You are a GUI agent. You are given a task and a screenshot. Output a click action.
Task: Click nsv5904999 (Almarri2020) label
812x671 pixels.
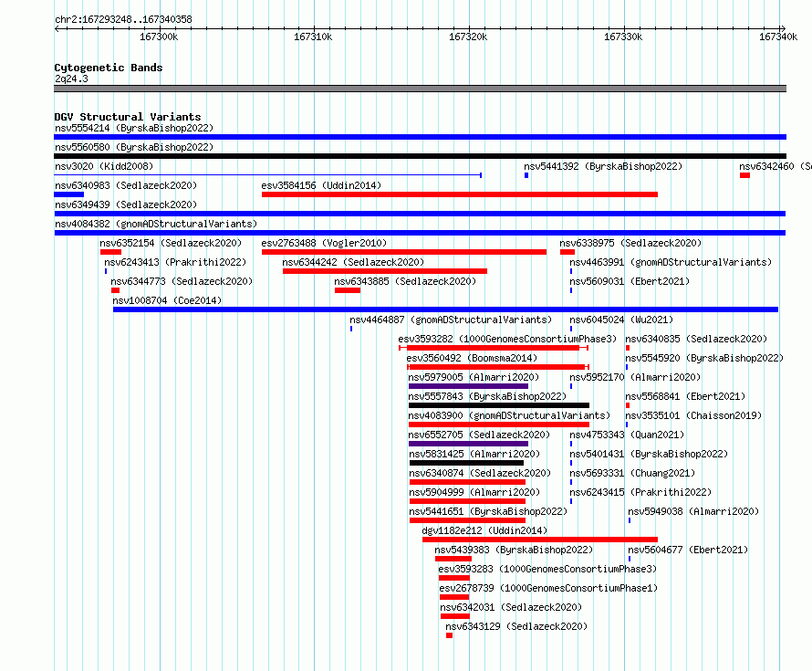point(474,492)
